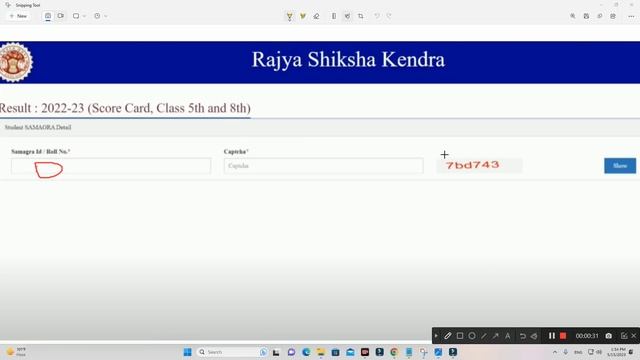Select the image crop tool
Viewport: 640px width, 360px height.
[x=360, y=16]
